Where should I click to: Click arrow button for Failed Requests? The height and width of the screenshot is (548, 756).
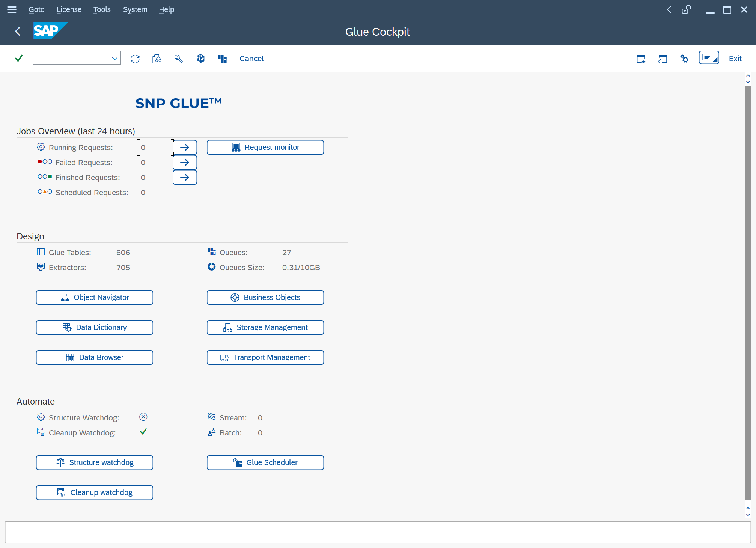click(x=185, y=162)
